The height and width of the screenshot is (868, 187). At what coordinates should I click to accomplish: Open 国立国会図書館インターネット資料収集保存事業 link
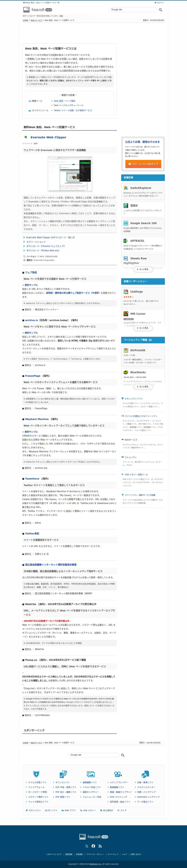pos(51,565)
